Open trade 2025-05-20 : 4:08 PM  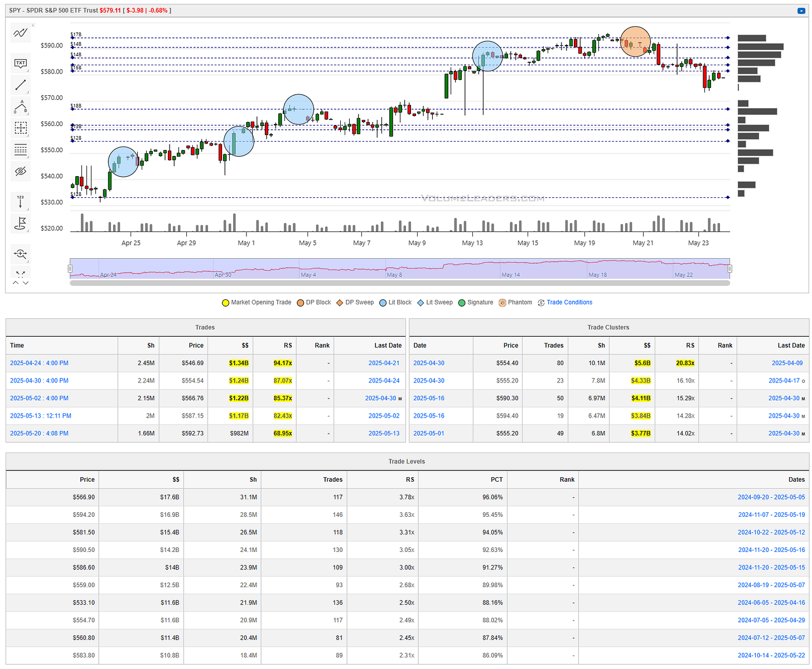(39, 434)
